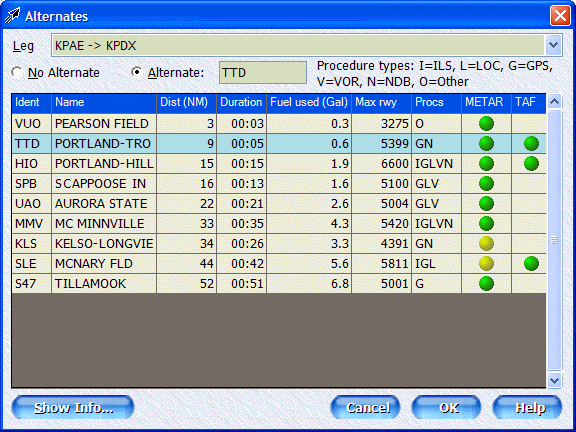Select the MC MINNVILLE airport row
The image size is (576, 432).
click(x=278, y=224)
